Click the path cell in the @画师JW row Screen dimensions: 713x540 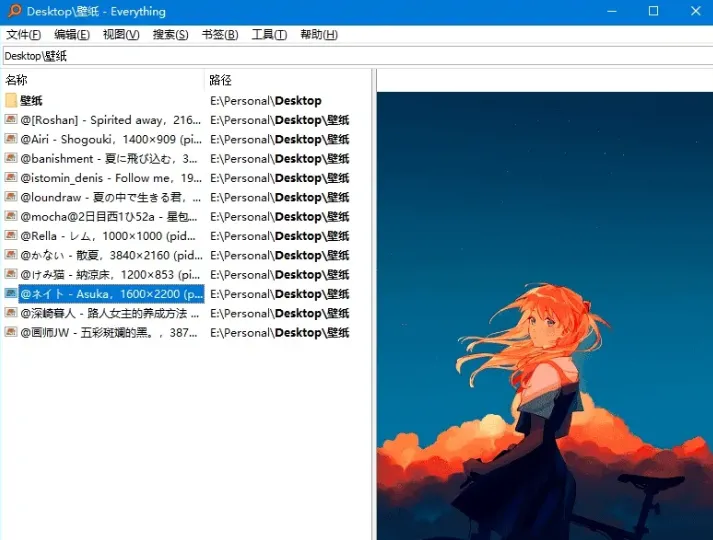coord(280,333)
